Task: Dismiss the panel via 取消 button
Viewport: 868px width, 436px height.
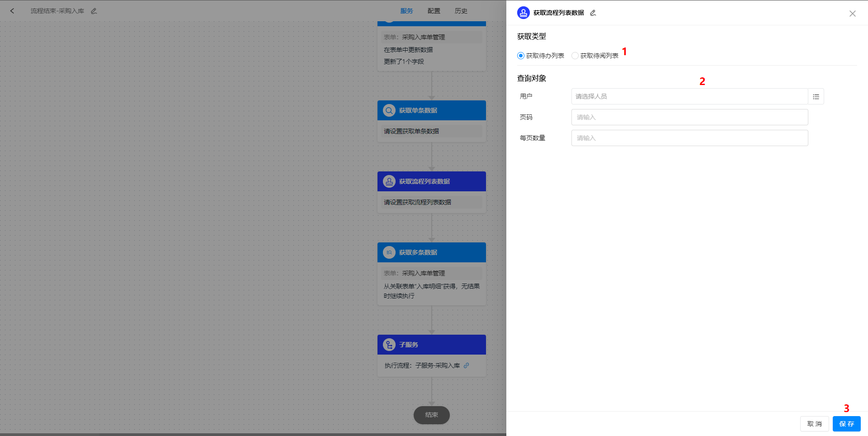Action: (814, 424)
